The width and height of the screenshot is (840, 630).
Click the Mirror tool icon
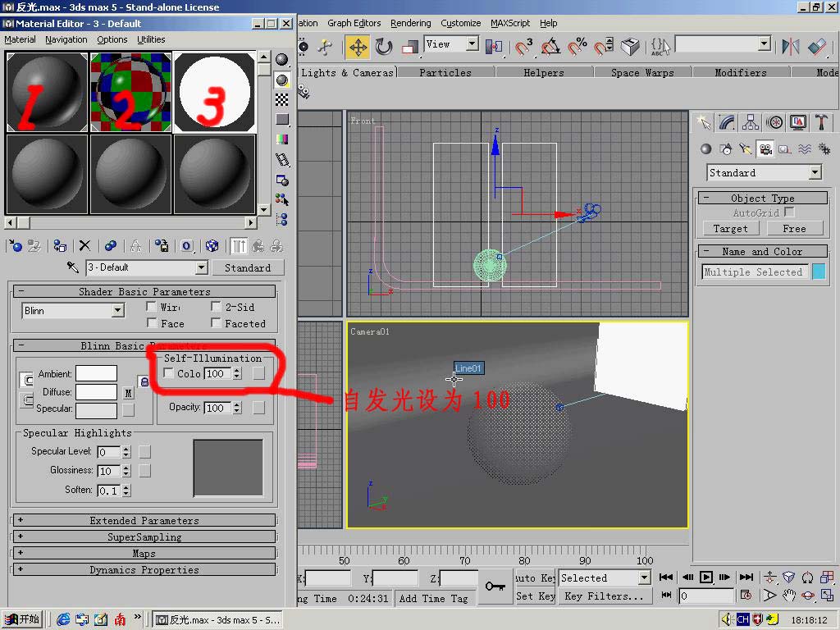click(x=790, y=47)
